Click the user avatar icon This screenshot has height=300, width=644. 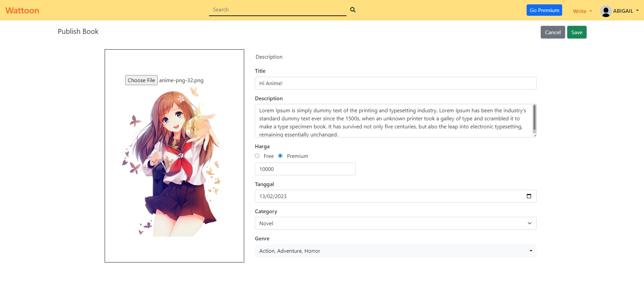(606, 11)
